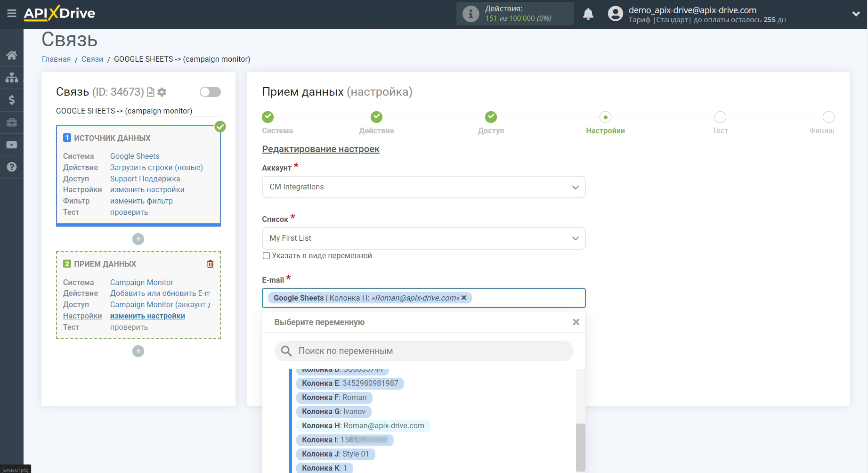This screenshot has width=868, height=473.
Task: Open the connections sitemap icon in sidebar
Action: coord(12,78)
